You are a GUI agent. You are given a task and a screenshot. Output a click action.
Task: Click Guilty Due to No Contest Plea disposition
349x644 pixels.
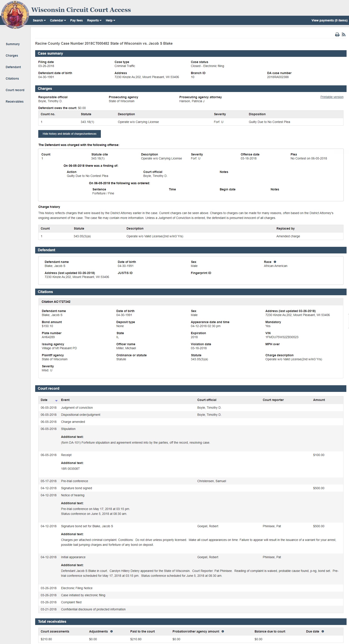pyautogui.click(x=269, y=122)
